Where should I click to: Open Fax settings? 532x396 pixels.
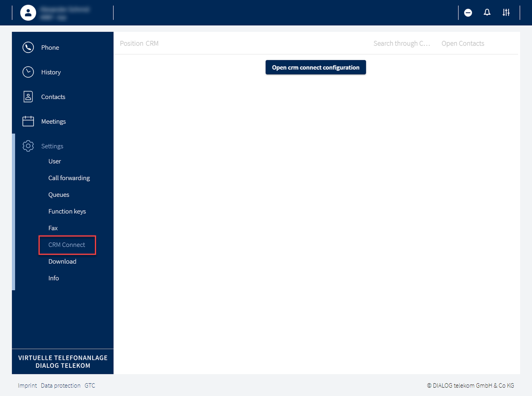[53, 228]
